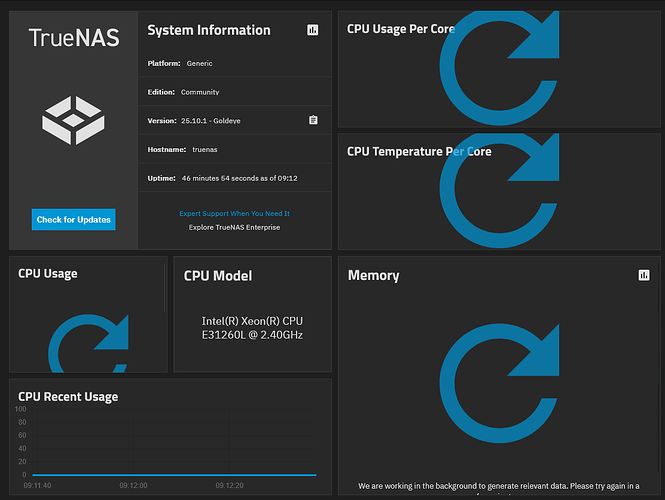Click the 09:12:20 time label on chart
This screenshot has height=500, width=665.
click(229, 486)
